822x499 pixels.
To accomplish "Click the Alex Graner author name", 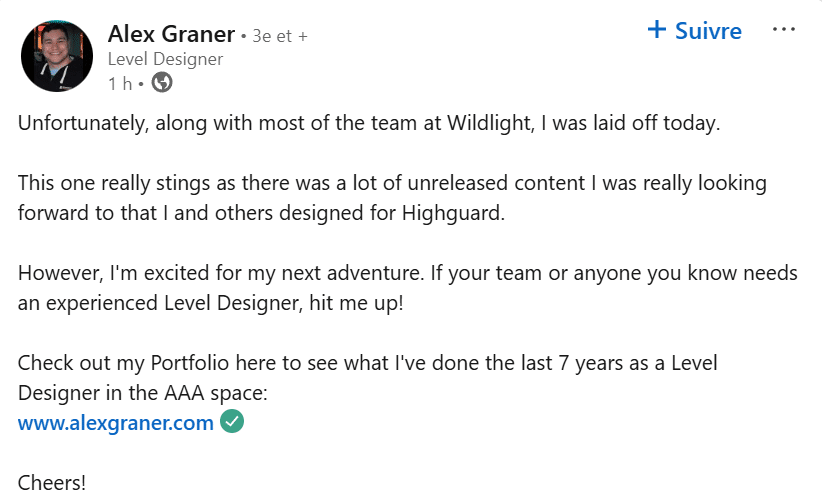I will pos(171,35).
